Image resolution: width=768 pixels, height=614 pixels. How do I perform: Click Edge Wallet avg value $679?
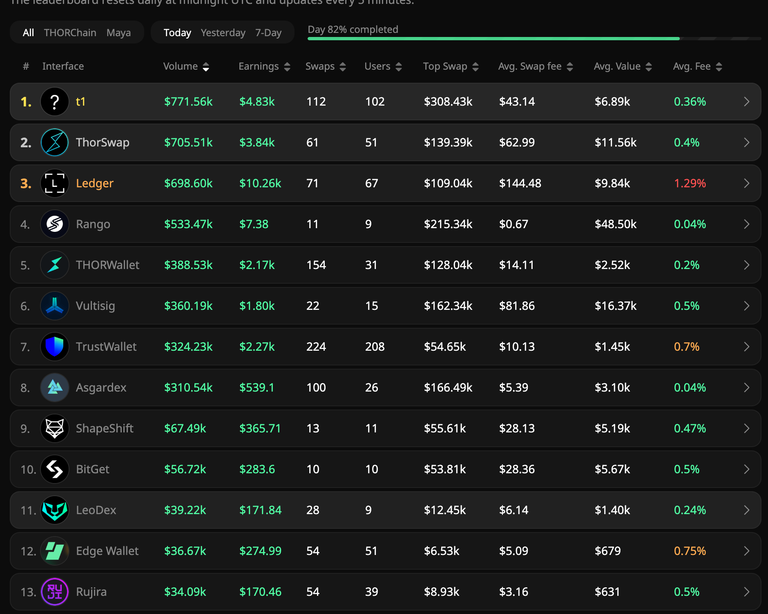click(607, 551)
